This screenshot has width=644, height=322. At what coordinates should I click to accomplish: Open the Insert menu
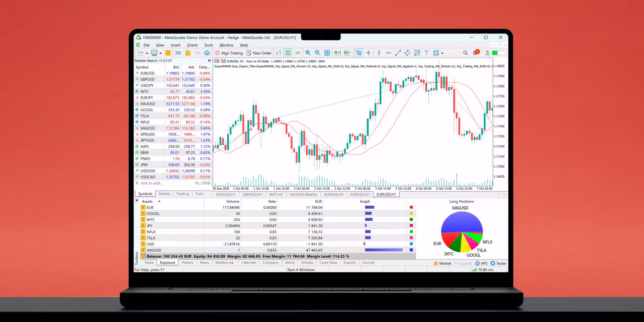(x=175, y=45)
